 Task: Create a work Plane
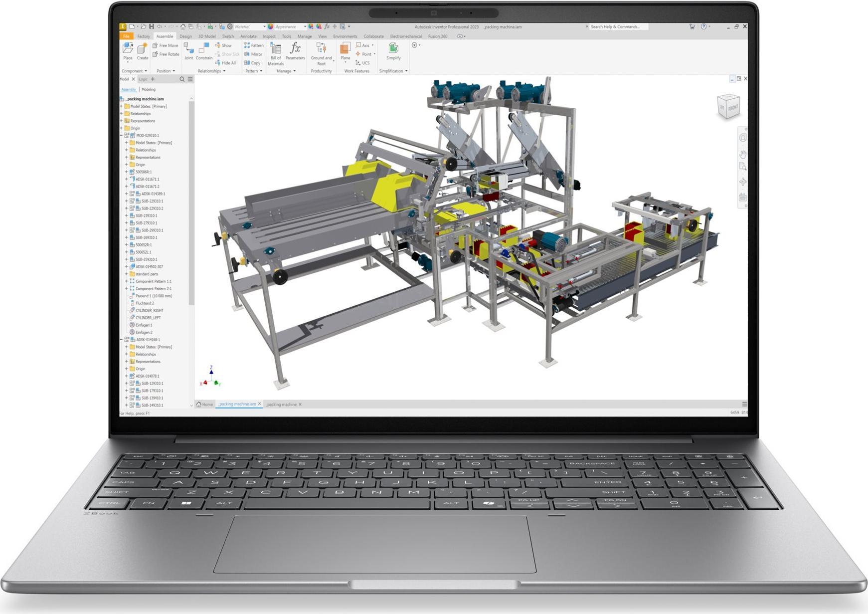(345, 51)
